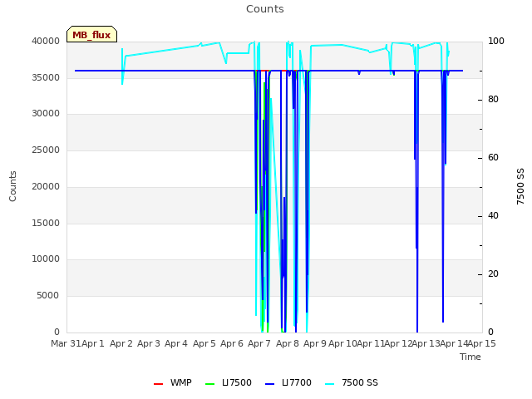Click the Apr 7 date tick
Viewport: 532px width, 399px height.
[259, 343]
